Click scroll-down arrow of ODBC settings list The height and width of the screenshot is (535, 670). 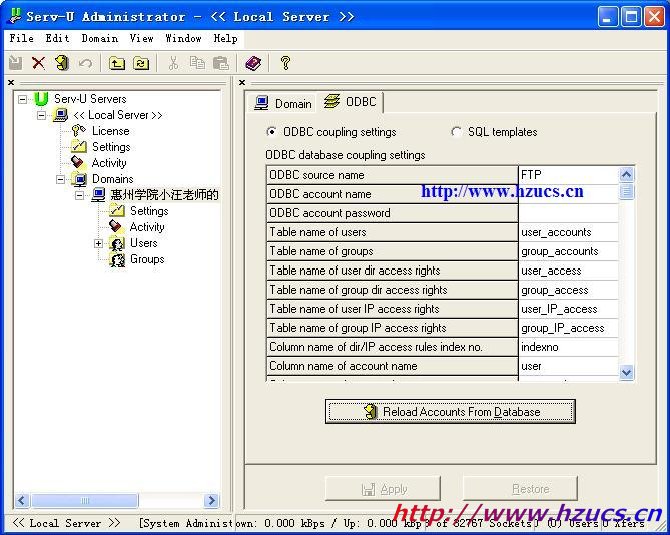tap(627, 372)
